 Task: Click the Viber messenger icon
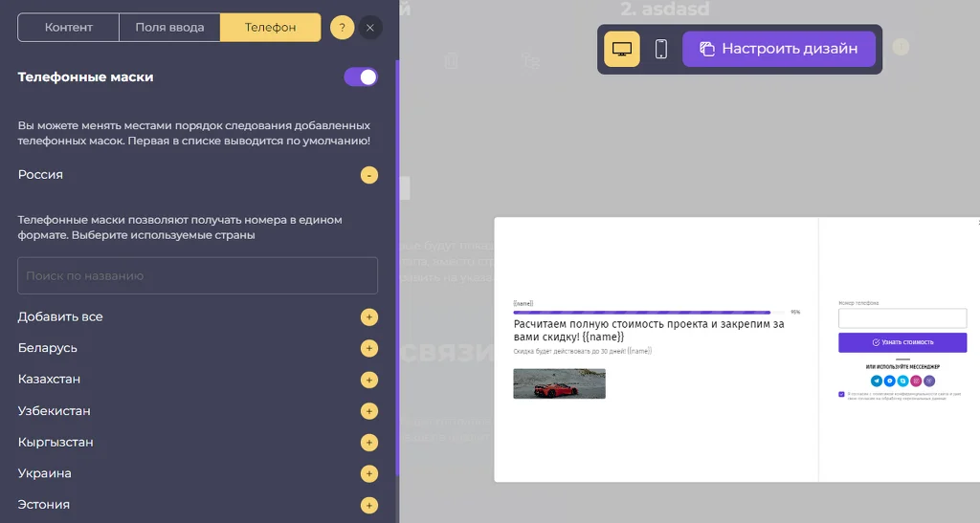tap(929, 381)
